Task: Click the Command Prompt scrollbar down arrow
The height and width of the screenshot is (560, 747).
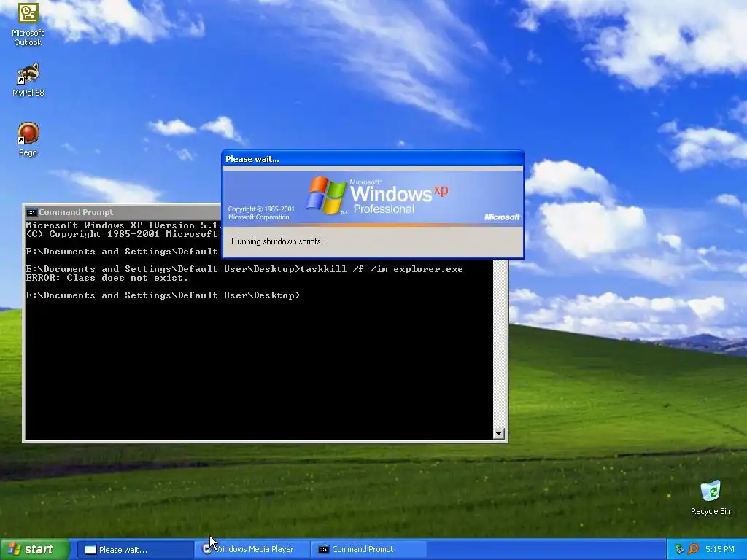Action: point(498,433)
